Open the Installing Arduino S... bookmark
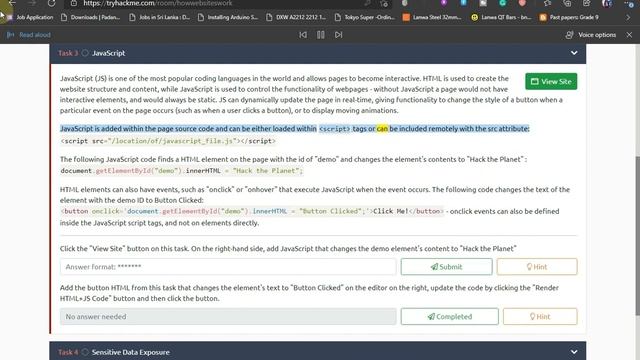The width and height of the screenshot is (640, 360). coord(228,17)
